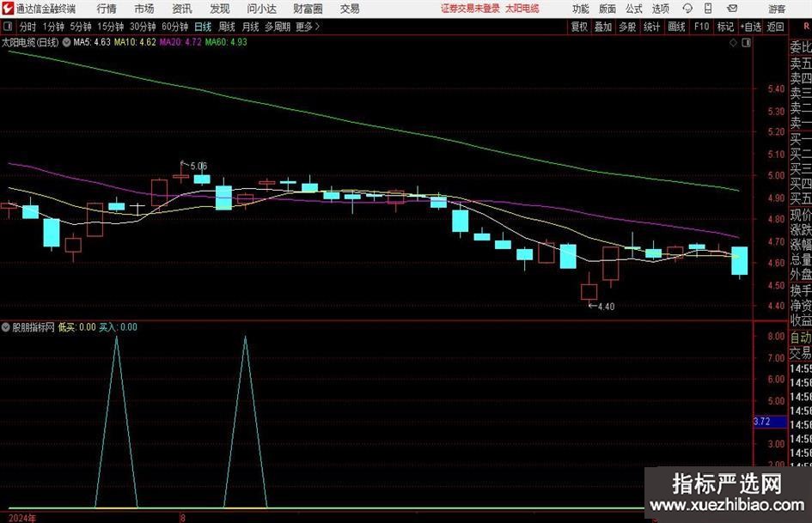Screen dimensions: 812x523
Task: Switch to 分时 chart tab
Action: pos(27,27)
